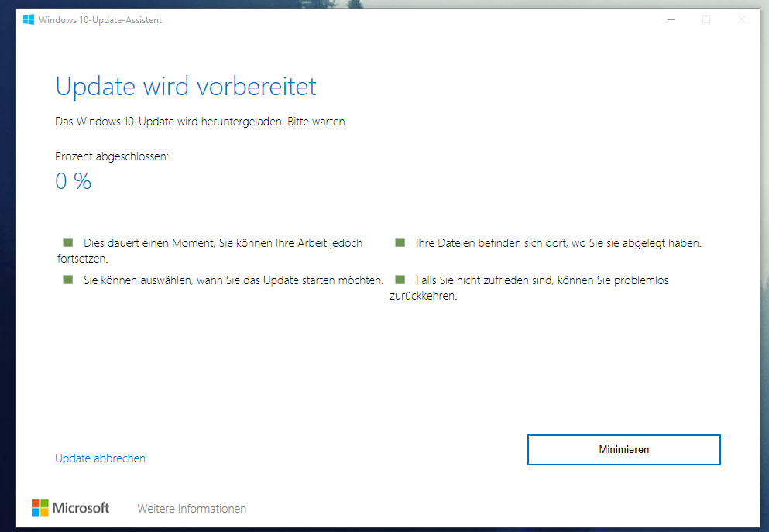Close the Update-Assistent window
This screenshot has width=769, height=532.
tap(742, 19)
